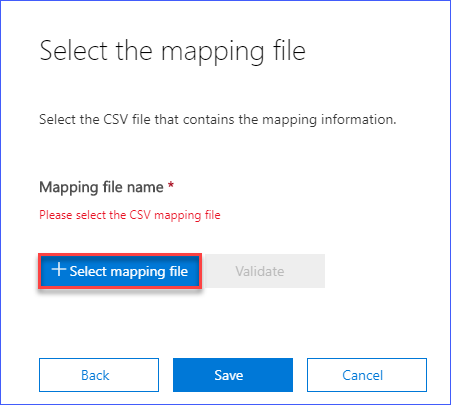Click the word 'Validate' in the disabled button

point(260,271)
